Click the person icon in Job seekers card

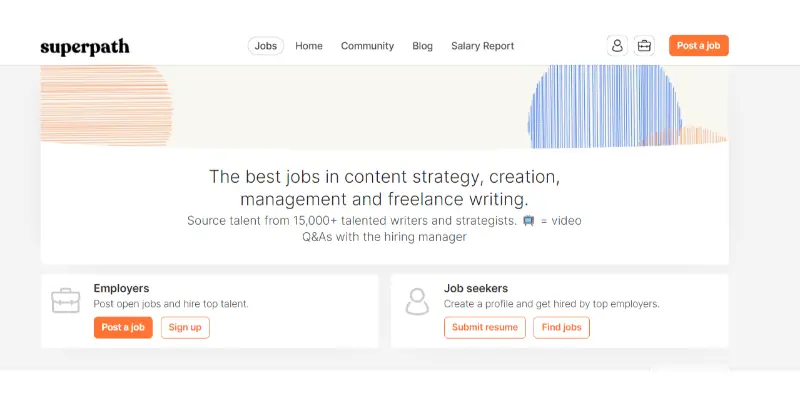point(417,302)
